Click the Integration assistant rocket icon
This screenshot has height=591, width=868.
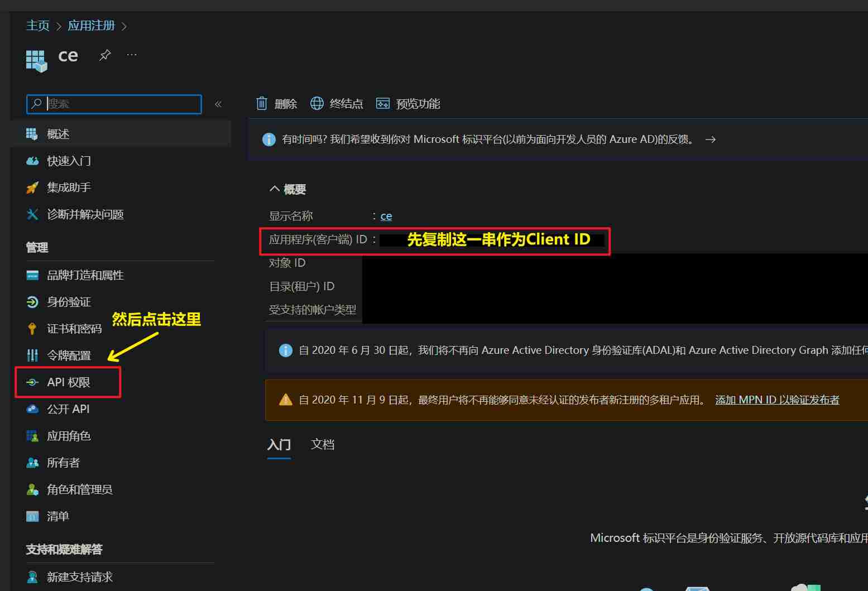click(x=32, y=188)
